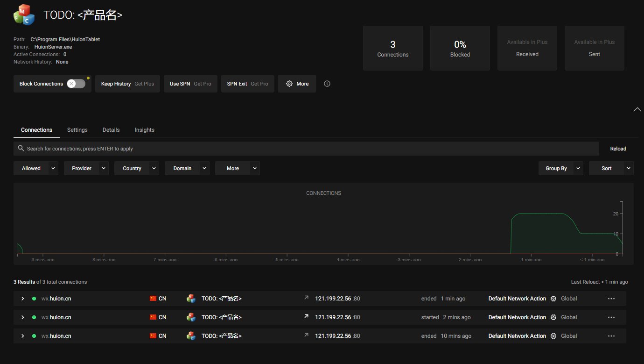Click green status dot of connection ended 1 min ago

click(x=34, y=299)
